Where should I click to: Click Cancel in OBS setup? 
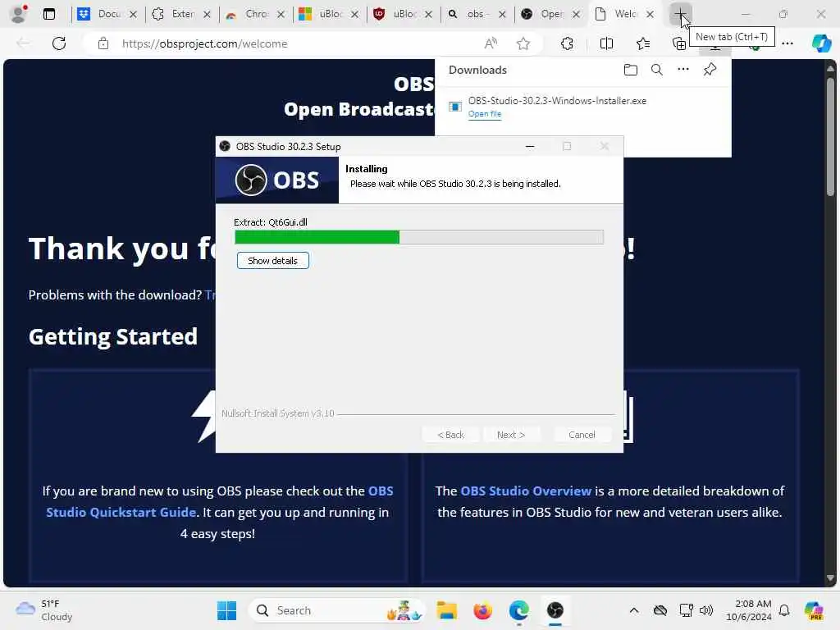coord(582,435)
